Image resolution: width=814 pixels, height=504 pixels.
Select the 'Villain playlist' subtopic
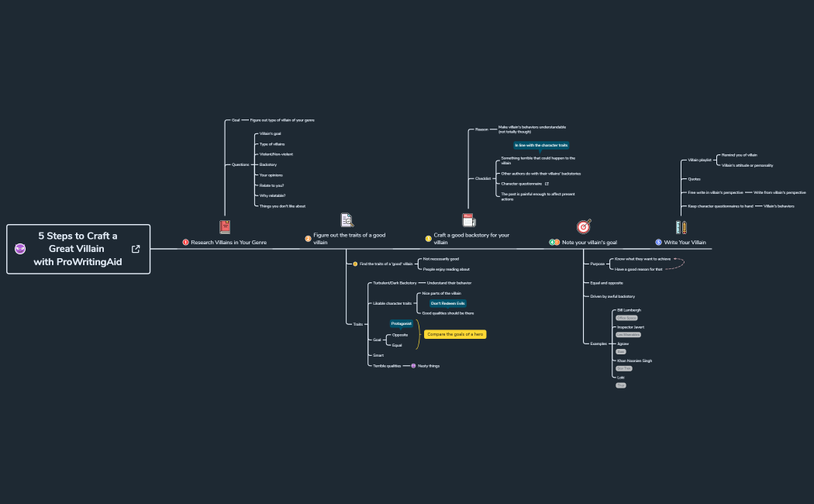click(699, 160)
